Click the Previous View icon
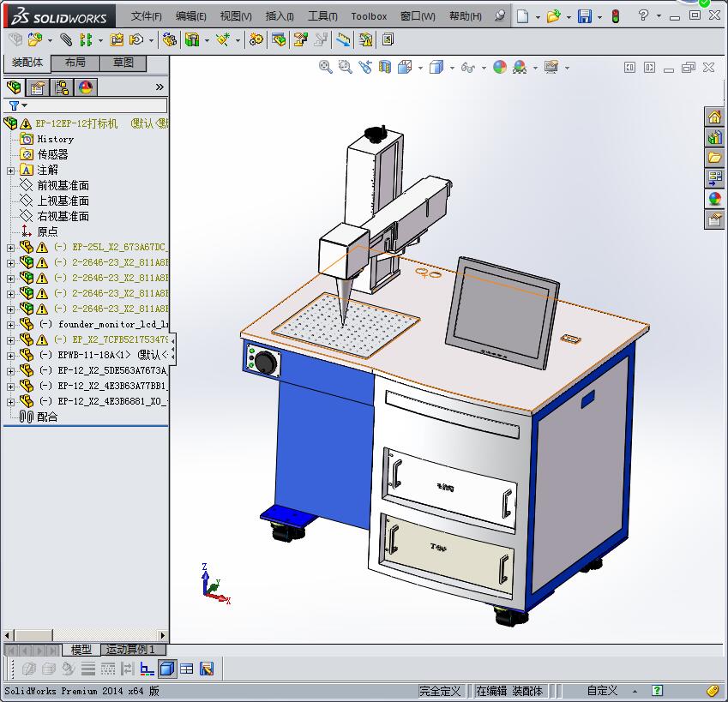 365,67
